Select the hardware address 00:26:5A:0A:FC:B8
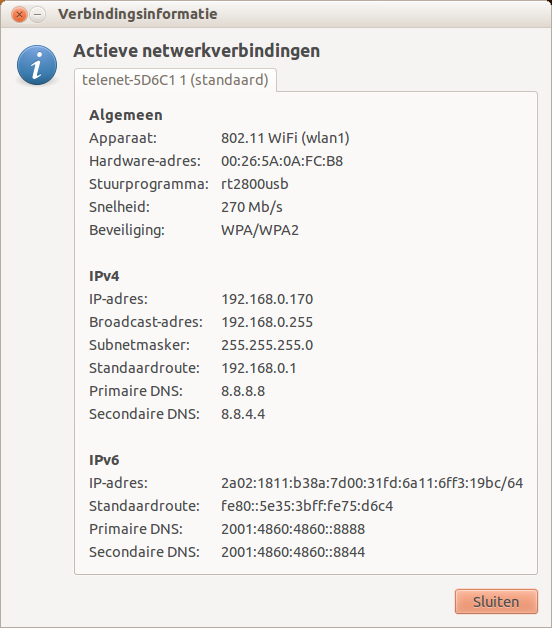This screenshot has height=628, width=552. click(282, 161)
